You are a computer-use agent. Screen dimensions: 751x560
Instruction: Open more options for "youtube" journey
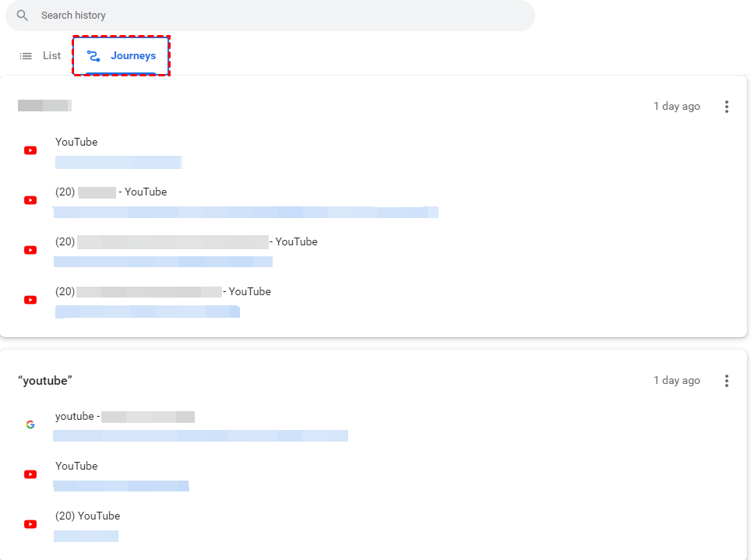(726, 381)
